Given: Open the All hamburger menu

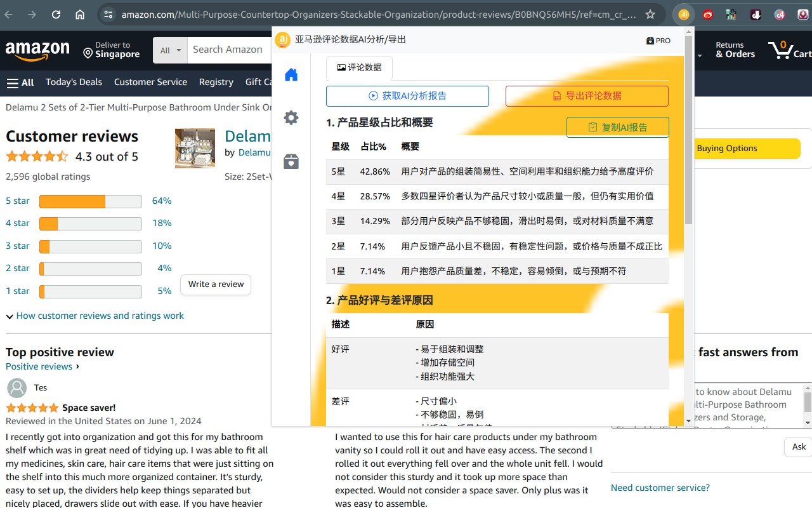Looking at the screenshot, I should (20, 82).
